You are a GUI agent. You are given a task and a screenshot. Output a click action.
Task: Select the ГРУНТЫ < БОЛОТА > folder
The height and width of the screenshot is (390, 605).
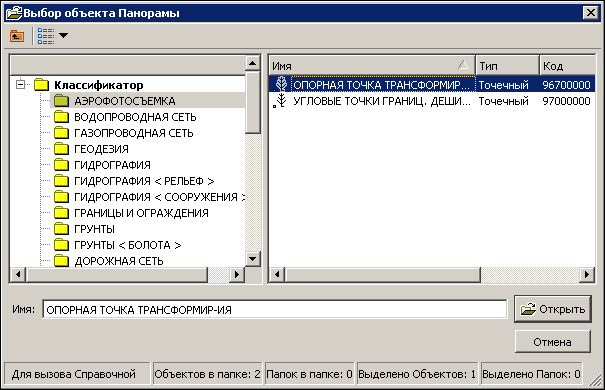click(127, 245)
